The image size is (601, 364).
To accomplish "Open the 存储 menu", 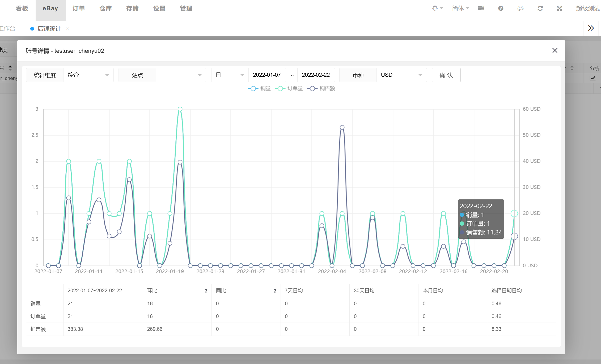I will click(133, 8).
